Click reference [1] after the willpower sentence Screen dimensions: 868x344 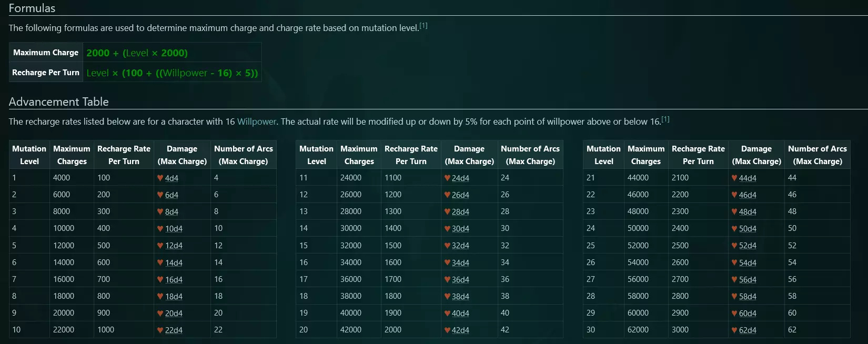[x=665, y=119]
